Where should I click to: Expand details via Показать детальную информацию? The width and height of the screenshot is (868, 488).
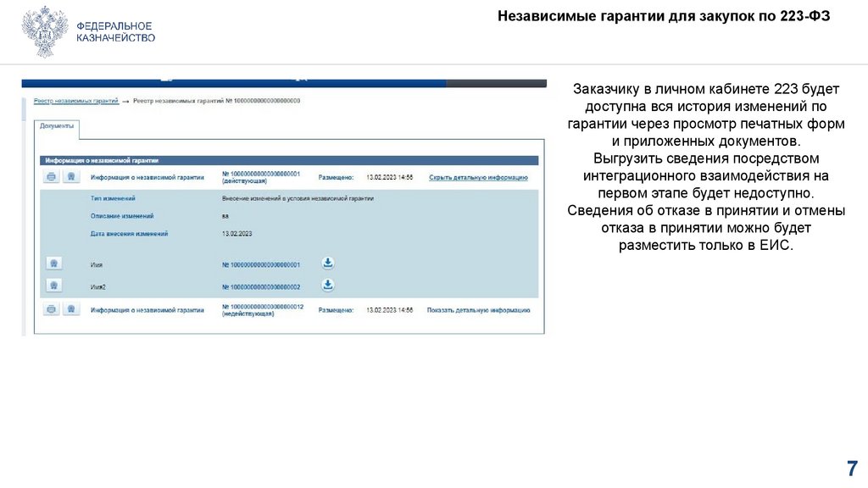pos(477,308)
